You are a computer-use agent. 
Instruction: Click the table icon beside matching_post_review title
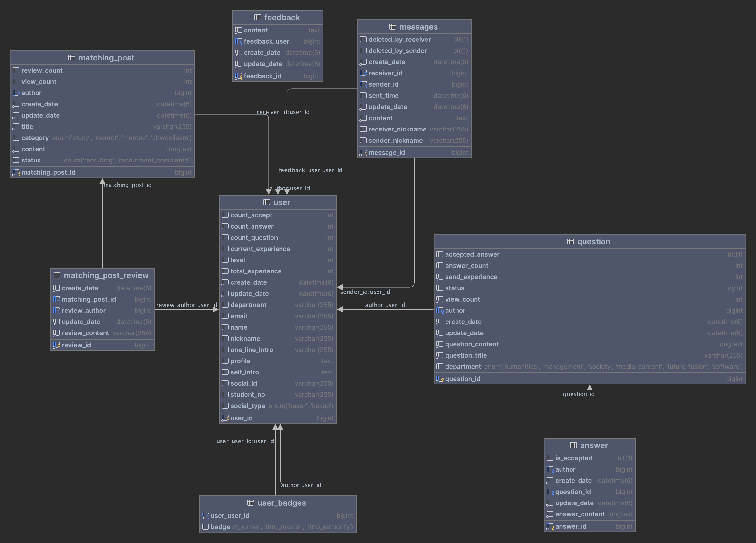click(x=57, y=275)
